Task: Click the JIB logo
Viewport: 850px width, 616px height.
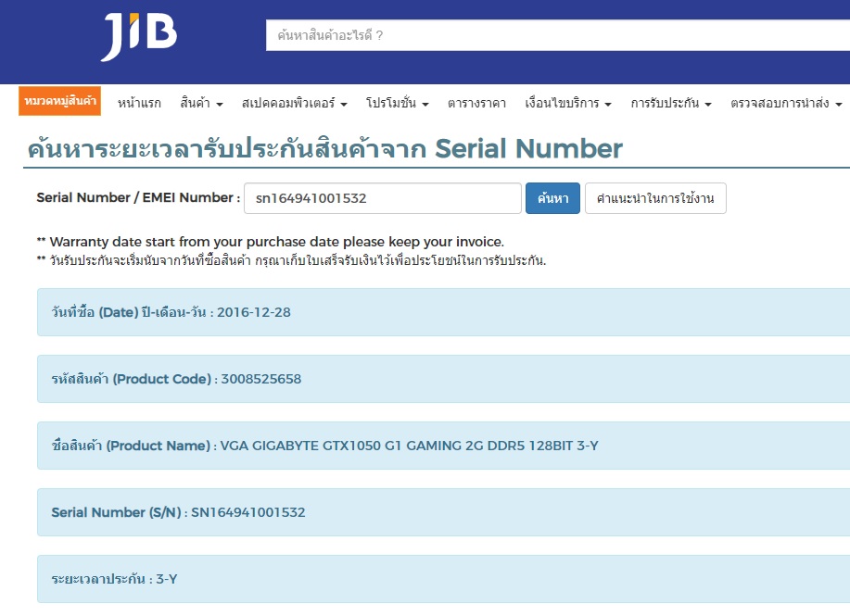Action: pyautogui.click(x=139, y=36)
